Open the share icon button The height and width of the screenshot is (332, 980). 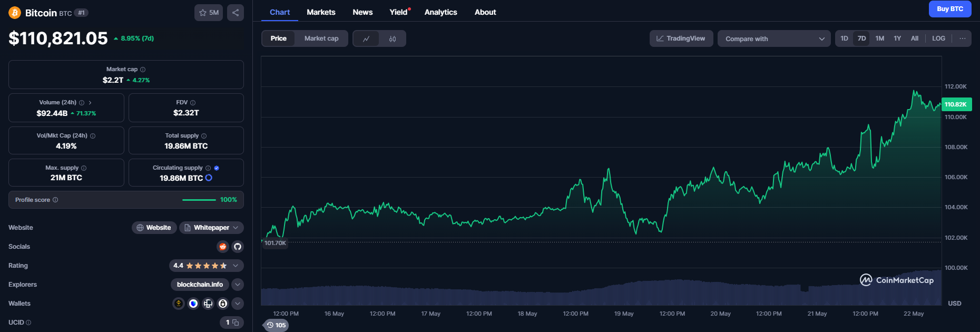[x=236, y=13]
